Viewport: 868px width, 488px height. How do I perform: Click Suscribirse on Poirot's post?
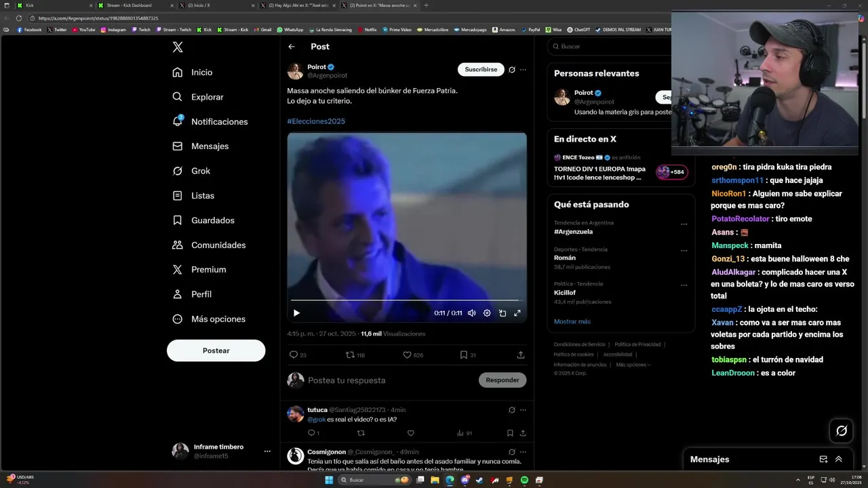tap(481, 69)
